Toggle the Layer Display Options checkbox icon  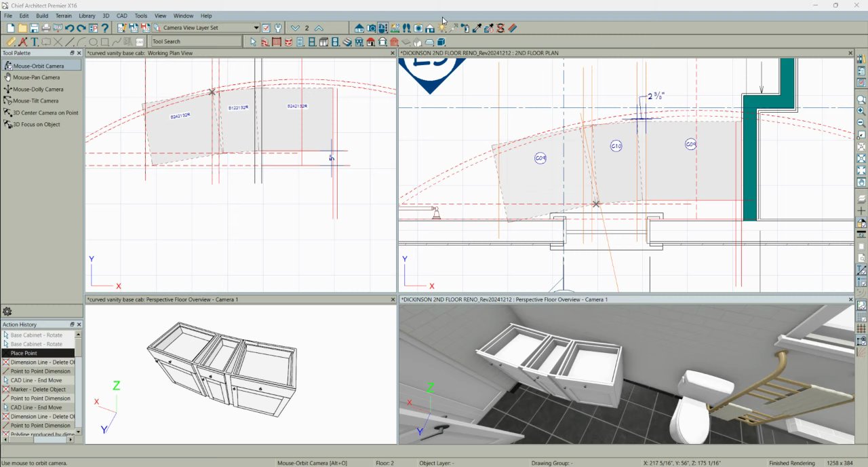(x=266, y=29)
